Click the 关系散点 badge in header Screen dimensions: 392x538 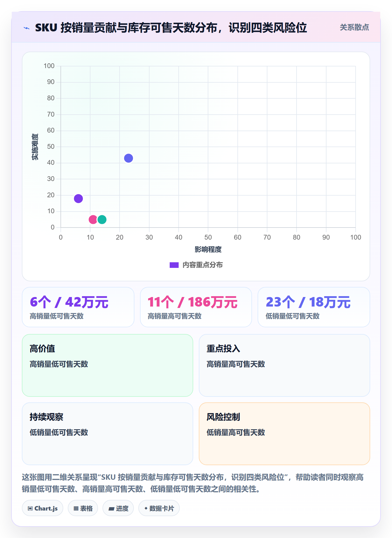point(354,27)
